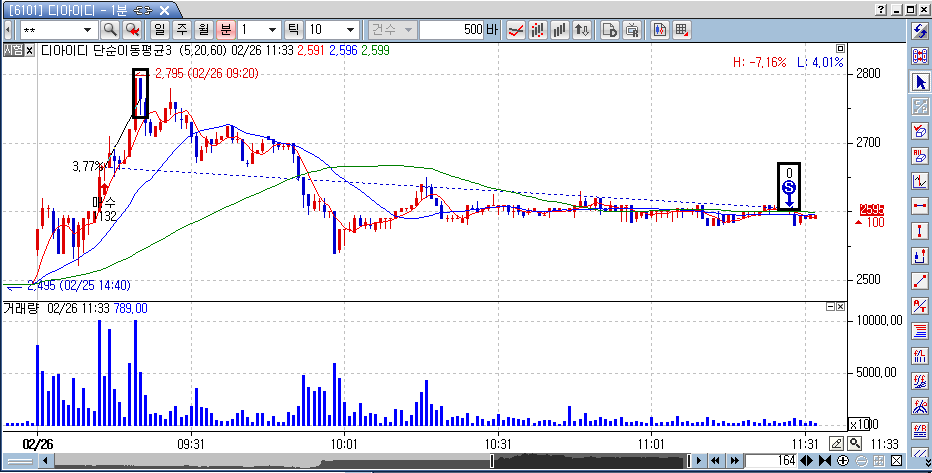
Task: Click the 분 minute period button
Action: tap(225, 29)
